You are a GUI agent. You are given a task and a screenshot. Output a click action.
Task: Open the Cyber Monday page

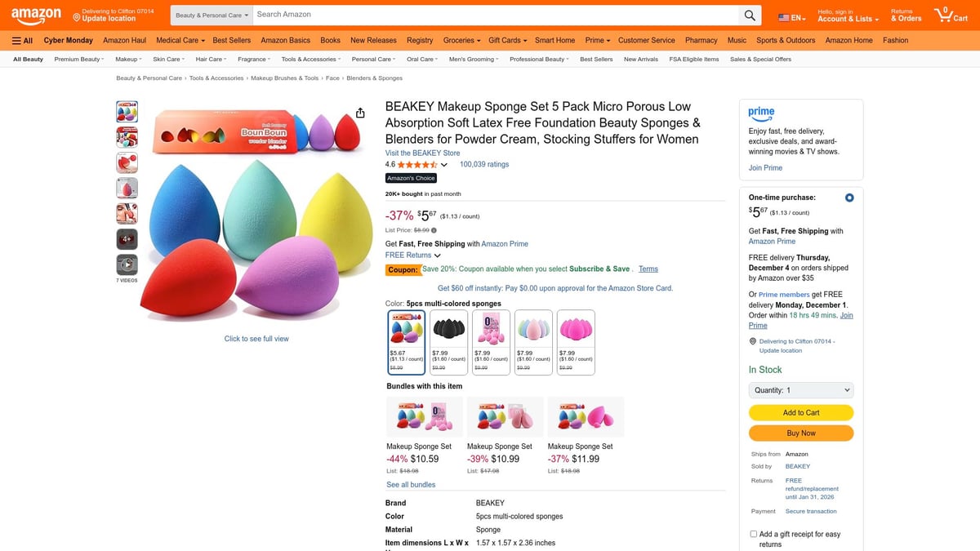click(68, 39)
